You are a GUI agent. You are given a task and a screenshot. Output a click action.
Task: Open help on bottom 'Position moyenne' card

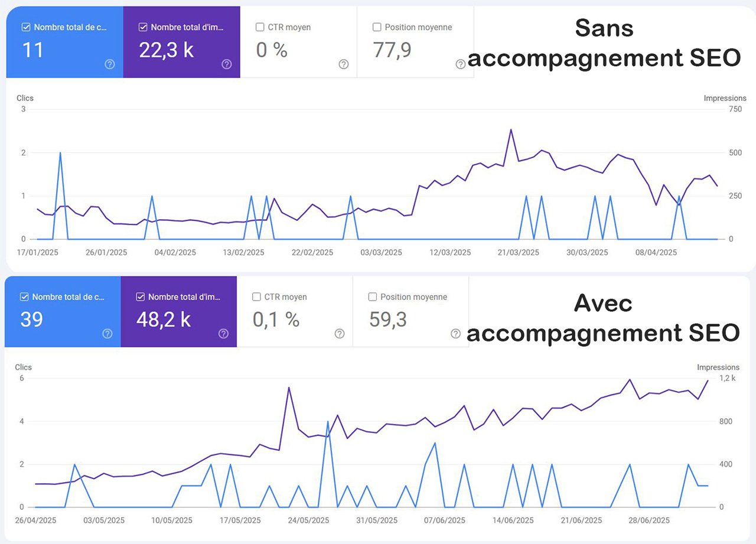[455, 334]
